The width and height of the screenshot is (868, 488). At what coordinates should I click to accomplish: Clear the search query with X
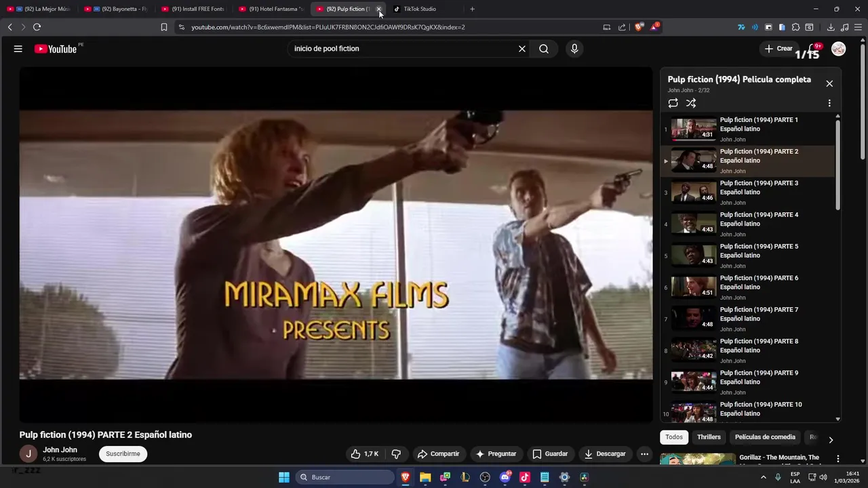point(522,49)
